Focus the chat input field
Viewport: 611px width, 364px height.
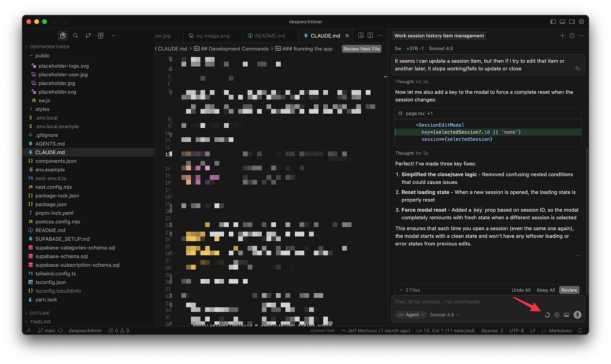487,302
